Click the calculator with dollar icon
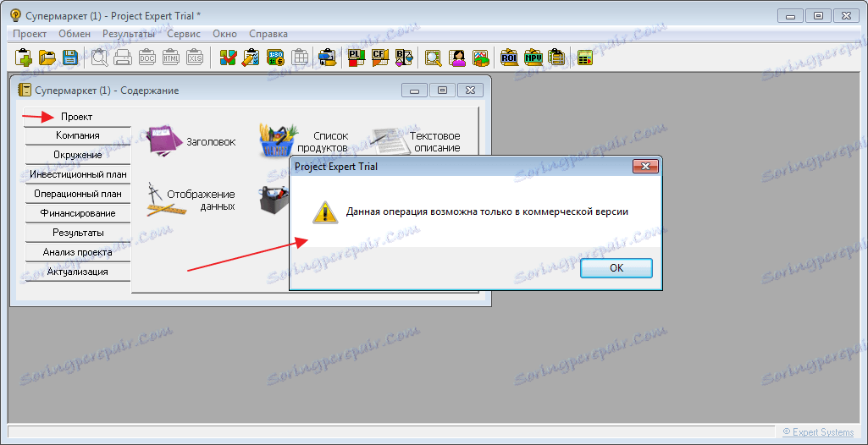This screenshot has width=868, height=445. click(275, 57)
